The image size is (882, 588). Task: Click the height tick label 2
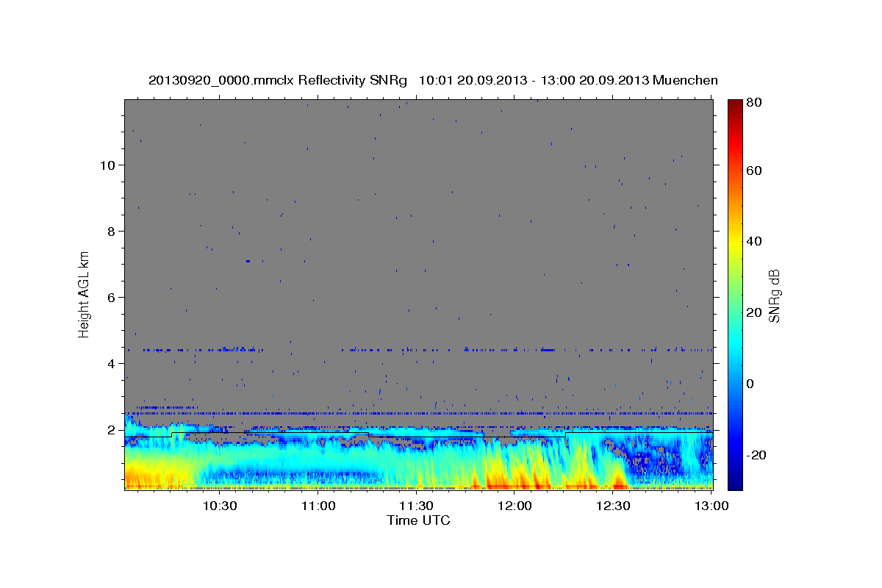[112, 430]
